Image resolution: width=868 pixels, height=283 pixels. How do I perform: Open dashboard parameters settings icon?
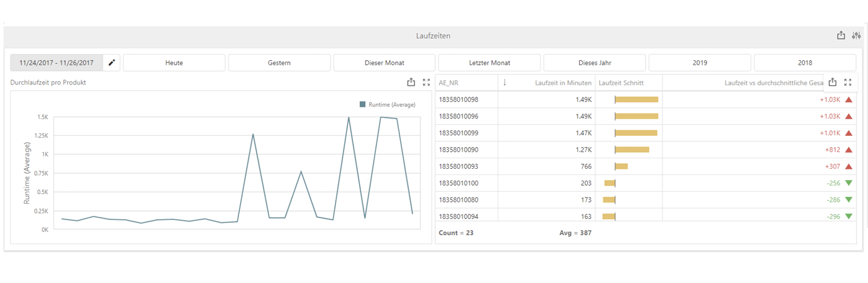click(856, 36)
